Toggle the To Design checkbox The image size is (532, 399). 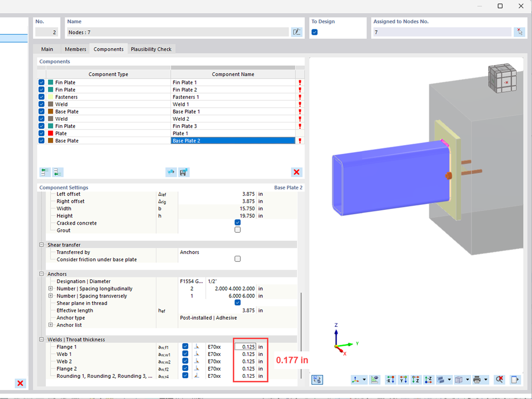coord(314,32)
